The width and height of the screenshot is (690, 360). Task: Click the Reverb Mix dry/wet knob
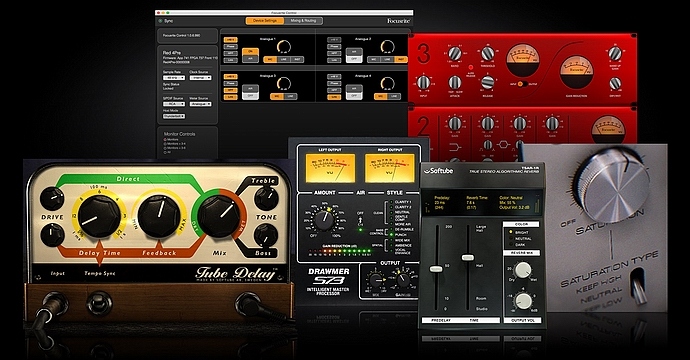point(523,270)
